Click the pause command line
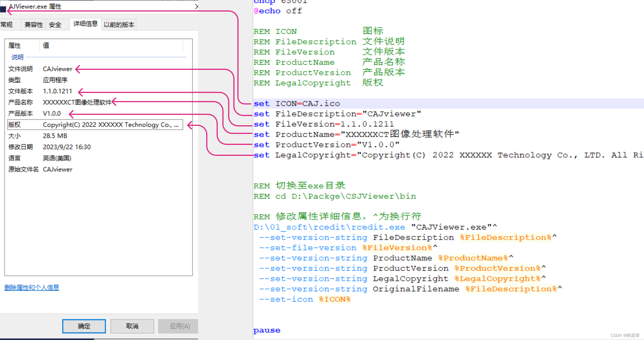 267,330
